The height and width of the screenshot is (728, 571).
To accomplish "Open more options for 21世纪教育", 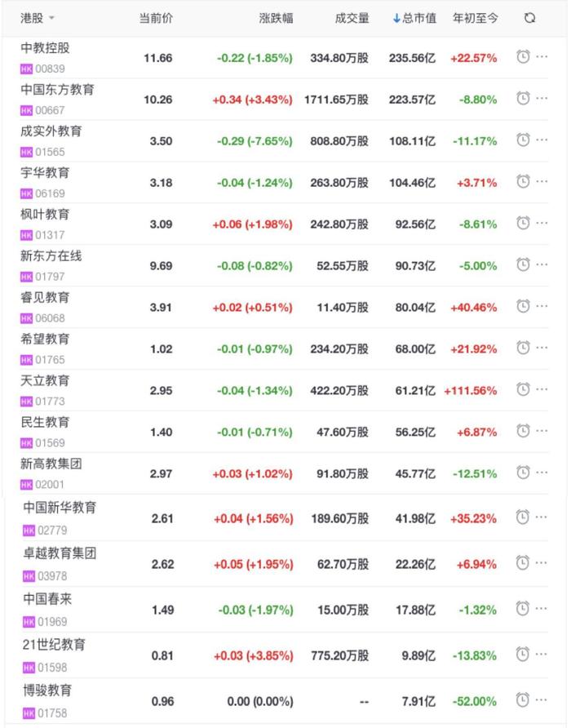I will pos(542,654).
